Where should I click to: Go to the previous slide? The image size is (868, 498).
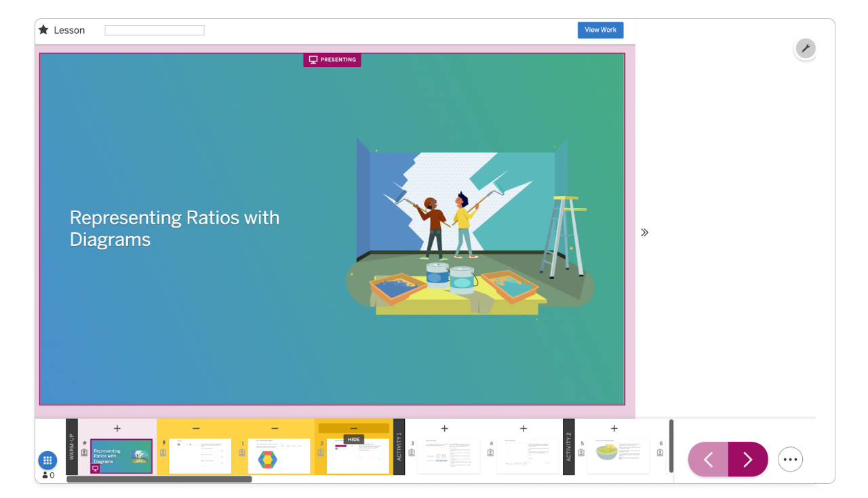pyautogui.click(x=708, y=459)
